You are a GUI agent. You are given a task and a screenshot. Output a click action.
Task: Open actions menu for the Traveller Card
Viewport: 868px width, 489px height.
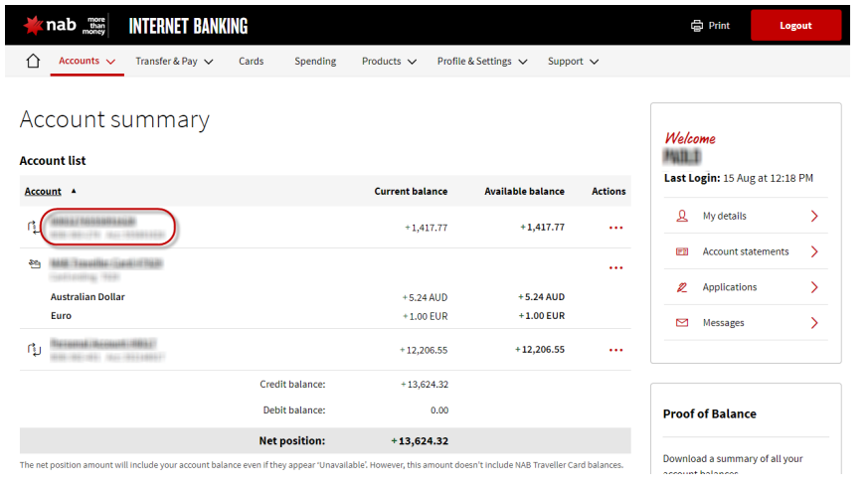point(615,267)
